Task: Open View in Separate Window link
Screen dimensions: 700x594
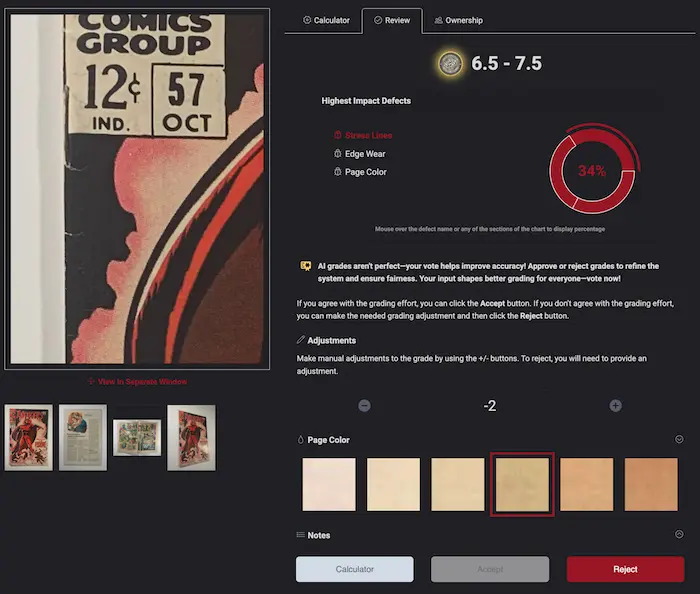Action: pyautogui.click(x=137, y=381)
